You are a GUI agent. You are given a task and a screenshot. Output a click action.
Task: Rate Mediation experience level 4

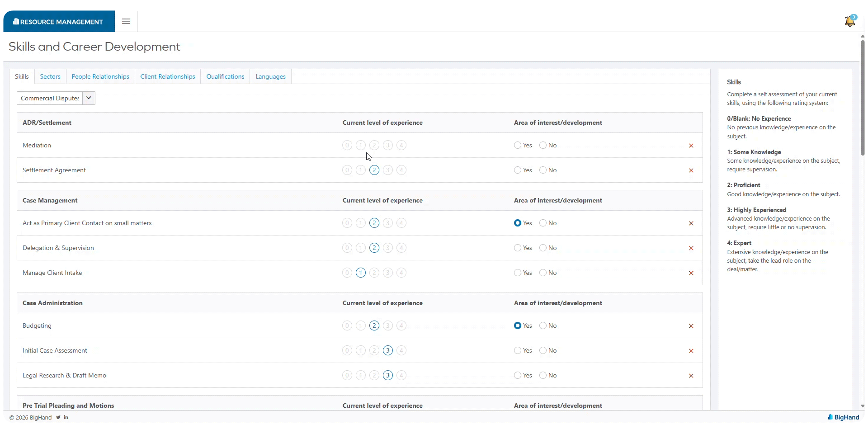(x=401, y=145)
